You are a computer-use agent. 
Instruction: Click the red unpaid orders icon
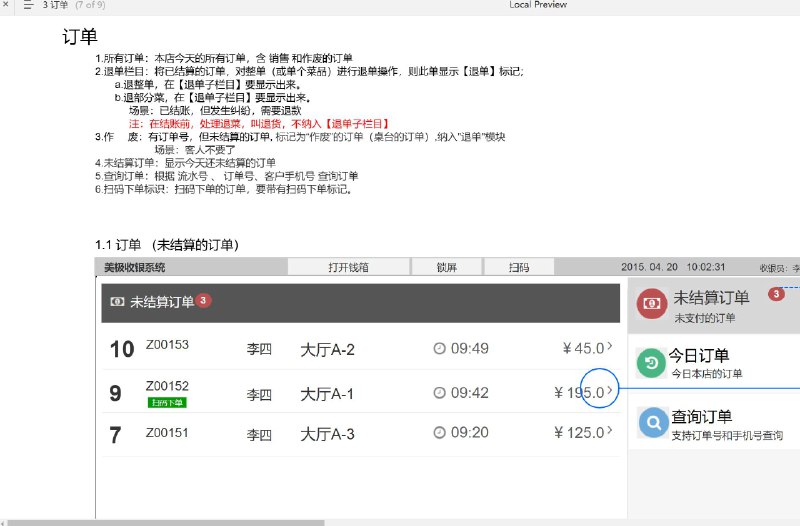pyautogui.click(x=652, y=303)
